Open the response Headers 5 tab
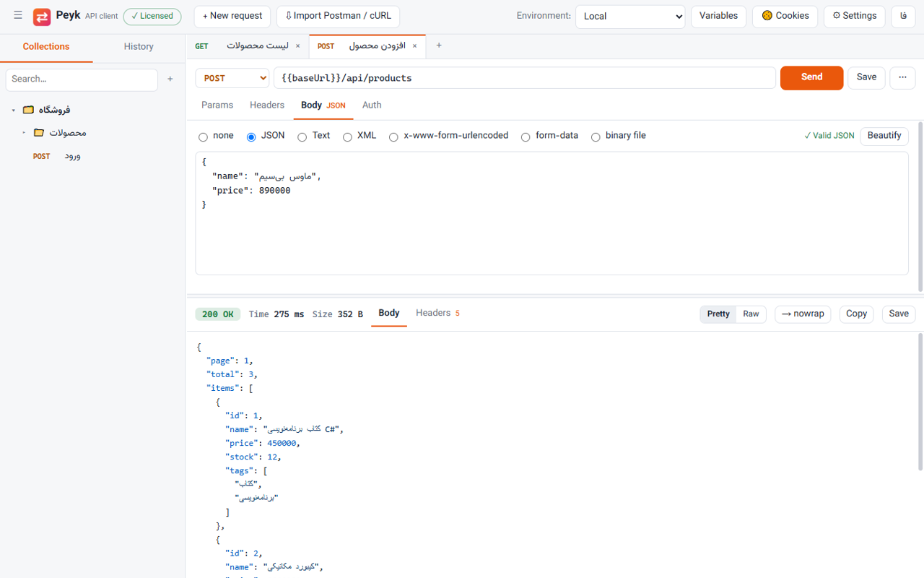The width and height of the screenshot is (924, 578). coord(437,314)
